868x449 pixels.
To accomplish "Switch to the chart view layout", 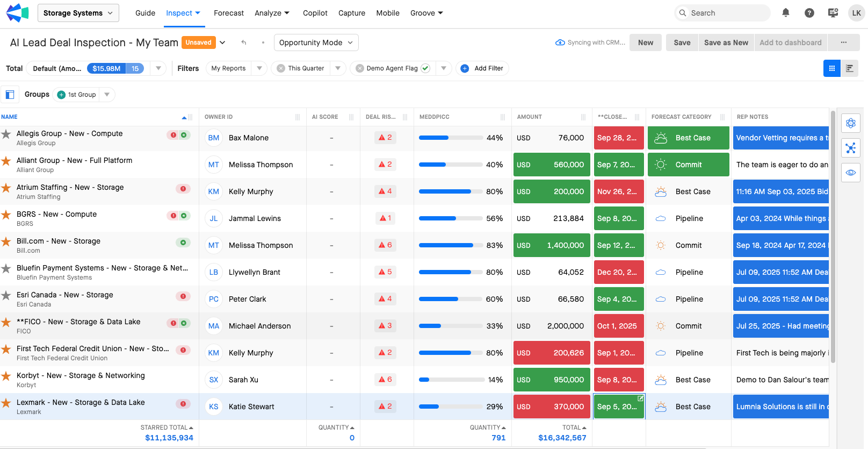I will coord(850,68).
